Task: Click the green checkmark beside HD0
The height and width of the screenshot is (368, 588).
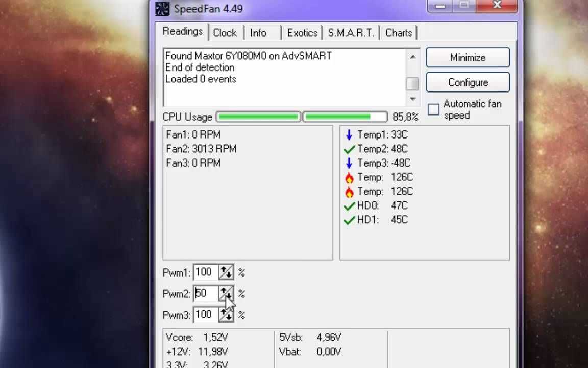Action: click(x=349, y=206)
